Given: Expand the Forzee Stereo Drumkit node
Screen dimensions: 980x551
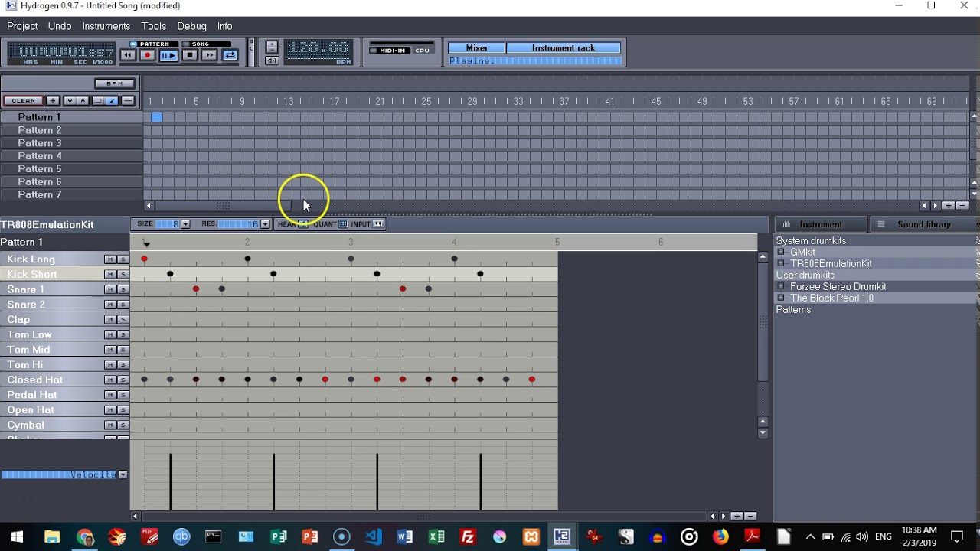Looking at the screenshot, I should click(x=781, y=286).
